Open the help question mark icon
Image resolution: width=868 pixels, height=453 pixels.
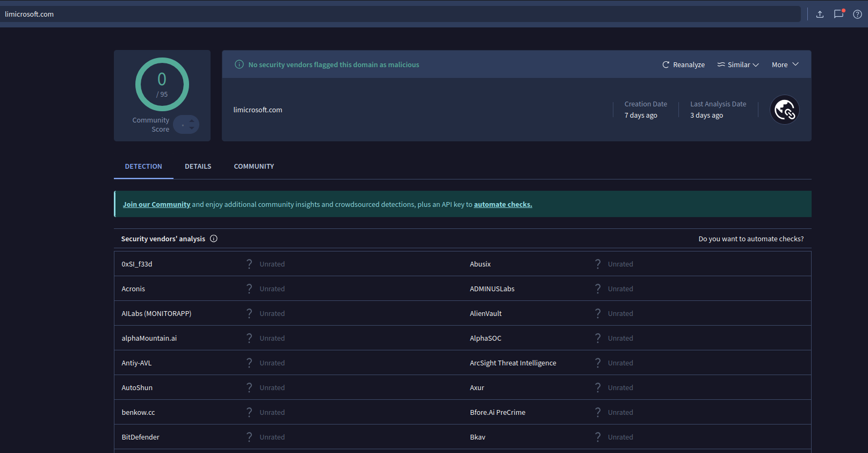[857, 15]
